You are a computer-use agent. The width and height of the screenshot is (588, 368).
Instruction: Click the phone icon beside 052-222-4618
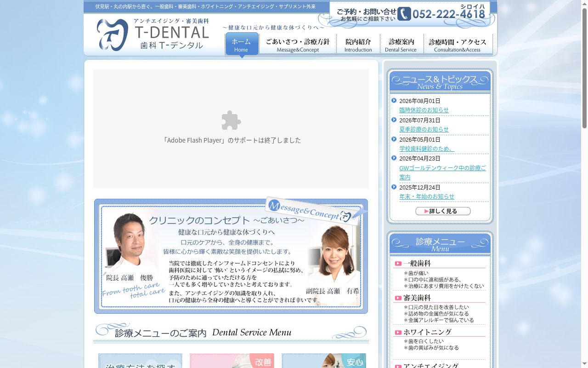coord(404,14)
